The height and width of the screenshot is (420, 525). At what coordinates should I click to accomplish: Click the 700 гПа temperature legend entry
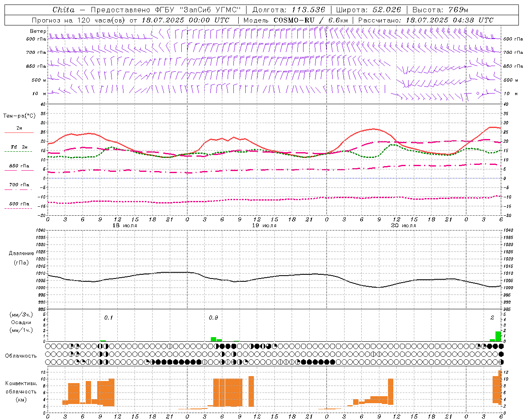[x=19, y=185]
